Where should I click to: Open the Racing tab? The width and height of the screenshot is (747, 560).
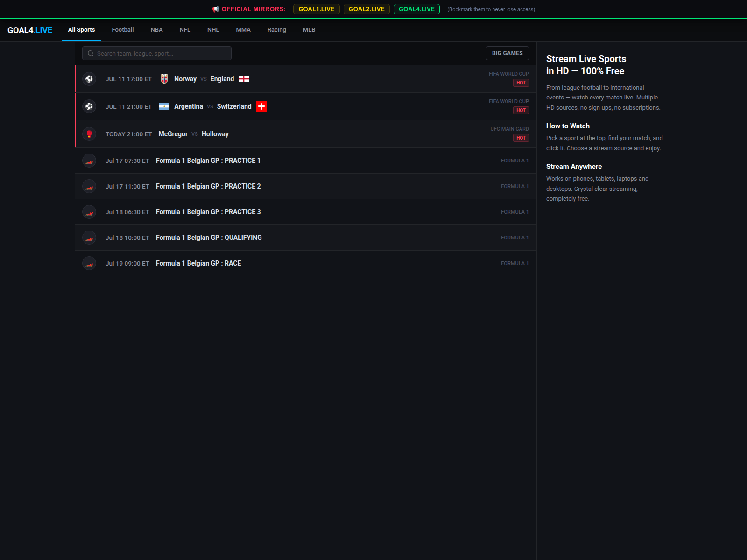coord(277,29)
